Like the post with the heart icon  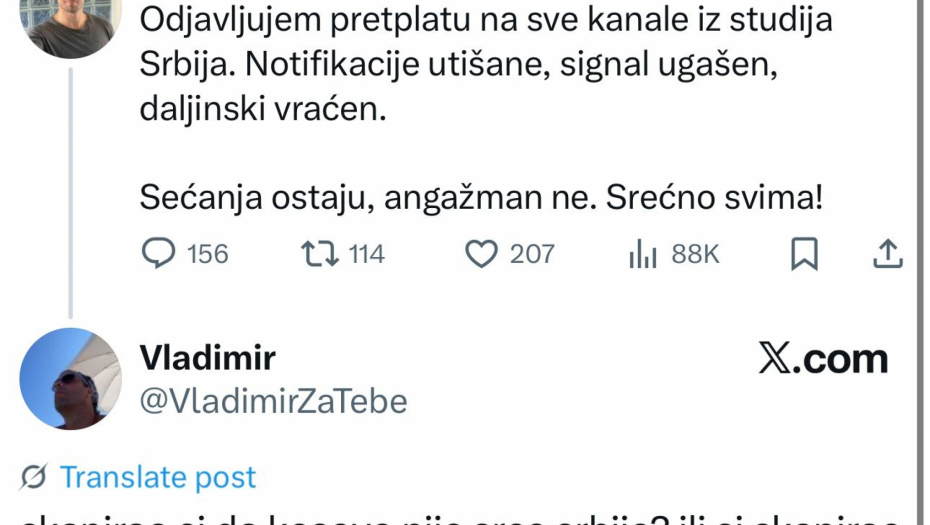[482, 254]
